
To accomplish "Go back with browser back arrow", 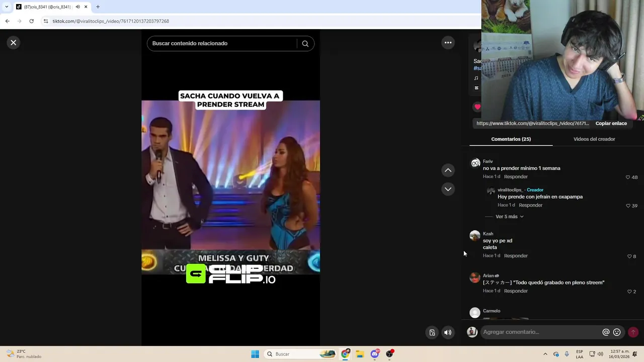I will (7, 21).
